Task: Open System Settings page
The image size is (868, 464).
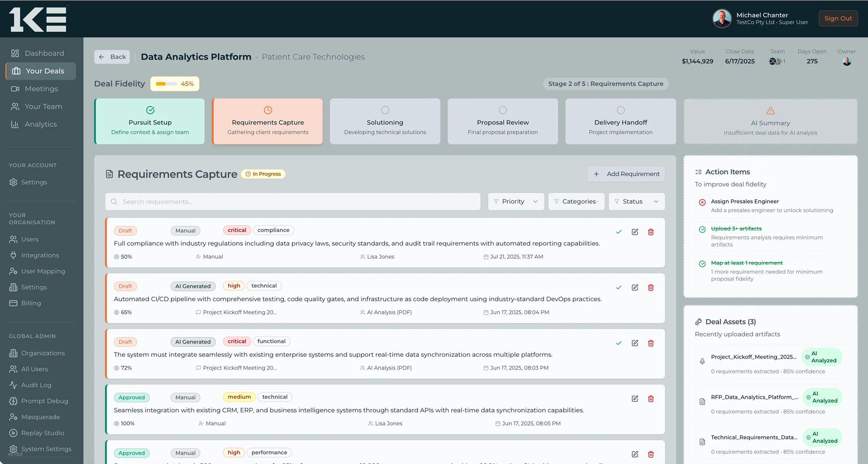Action: point(41,449)
